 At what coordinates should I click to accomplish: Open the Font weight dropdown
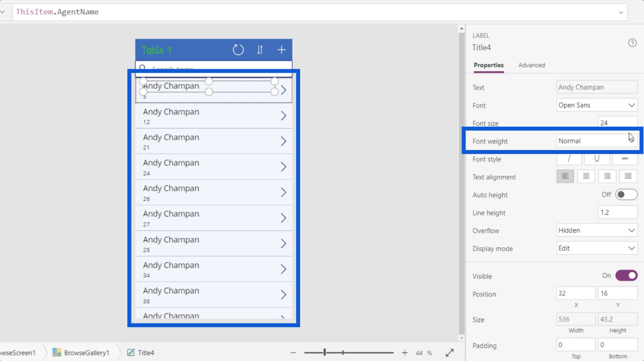(597, 141)
